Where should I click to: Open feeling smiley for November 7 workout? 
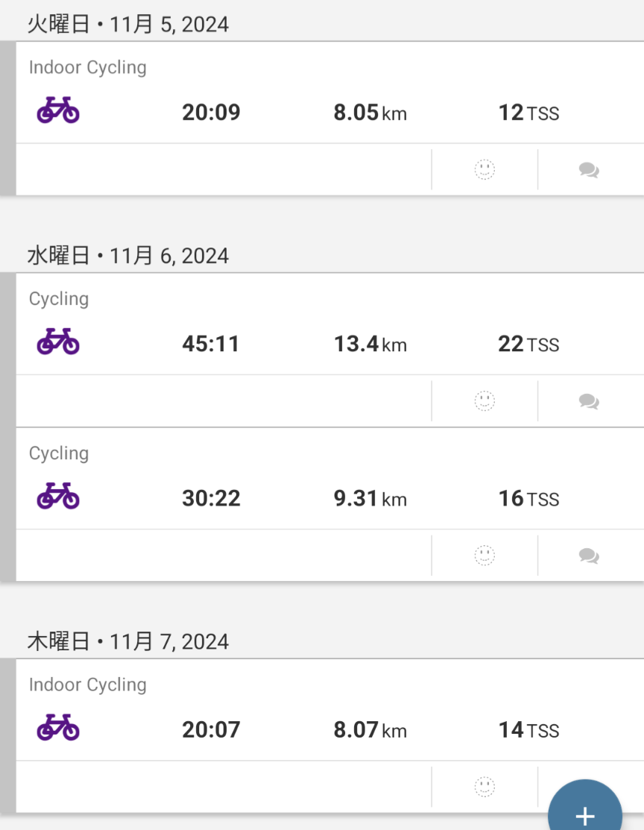coord(484,787)
